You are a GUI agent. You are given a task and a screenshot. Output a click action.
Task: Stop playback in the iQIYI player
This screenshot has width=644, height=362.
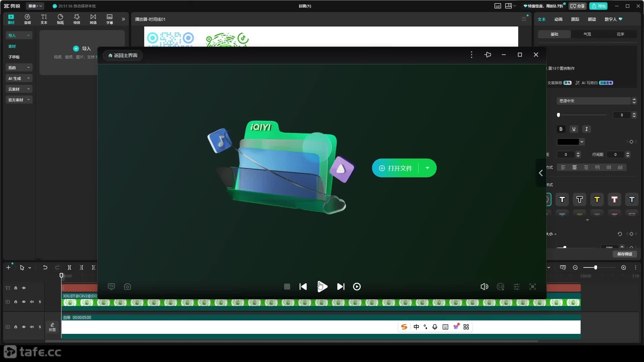click(x=287, y=287)
